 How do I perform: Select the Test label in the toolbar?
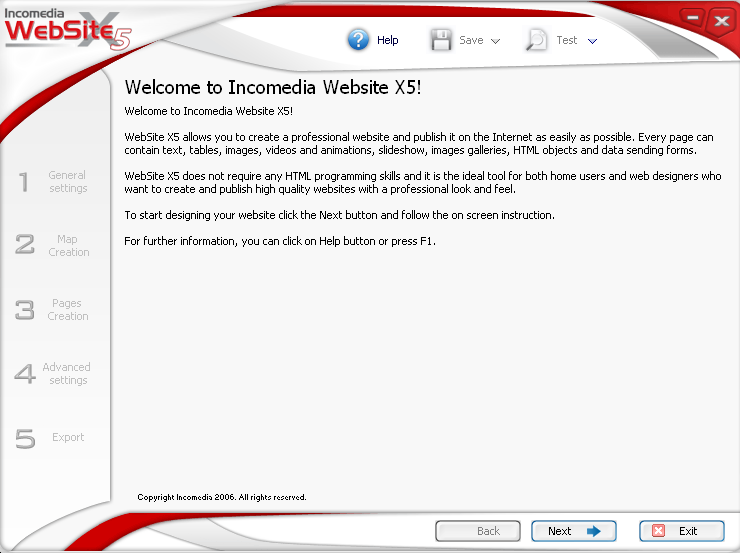pos(567,40)
